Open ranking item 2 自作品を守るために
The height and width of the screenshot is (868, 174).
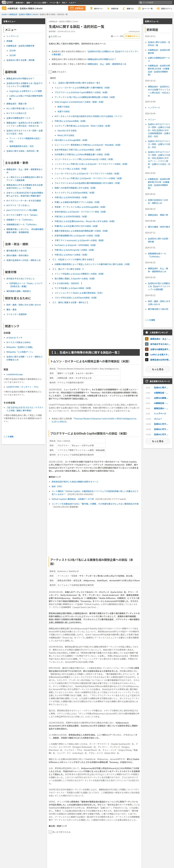(160, 344)
